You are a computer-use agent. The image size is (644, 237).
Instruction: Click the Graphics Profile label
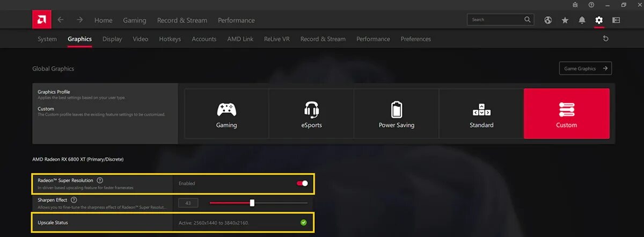pyautogui.click(x=54, y=92)
